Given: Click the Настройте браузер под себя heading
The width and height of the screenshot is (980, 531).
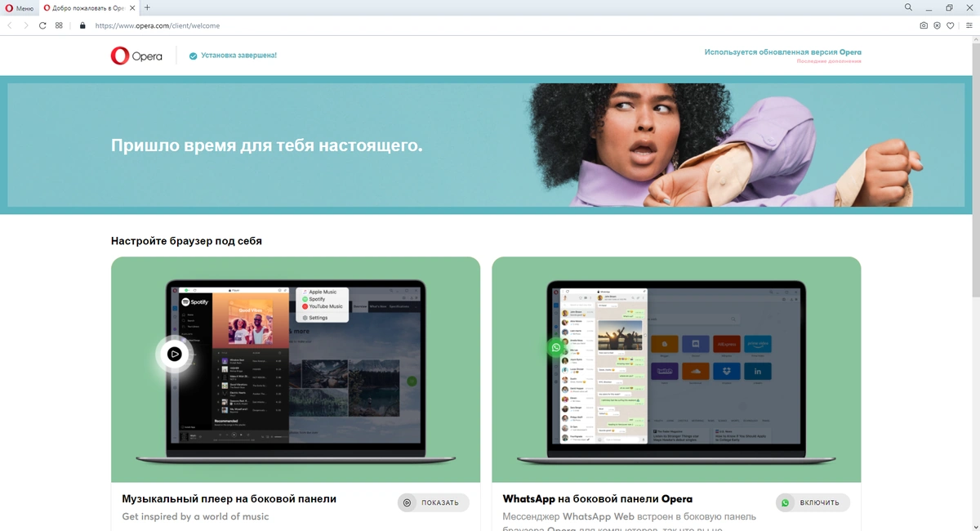Looking at the screenshot, I should click(186, 241).
